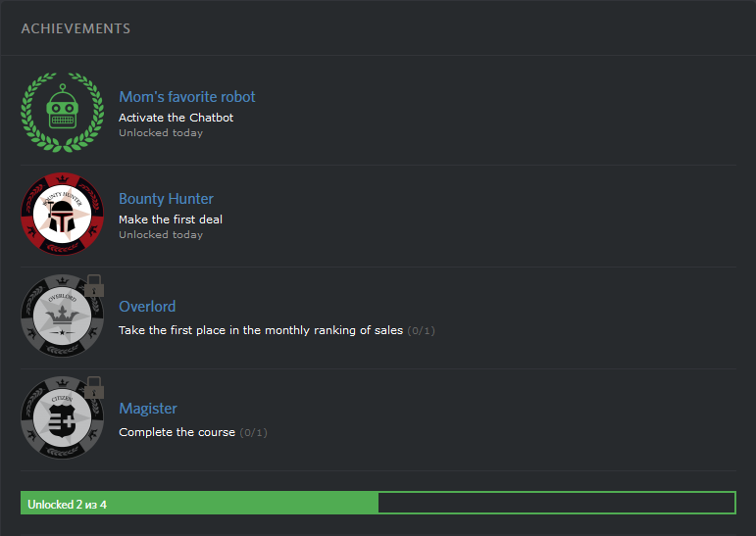Open the Bounty Hunter achievement title

coord(166,199)
